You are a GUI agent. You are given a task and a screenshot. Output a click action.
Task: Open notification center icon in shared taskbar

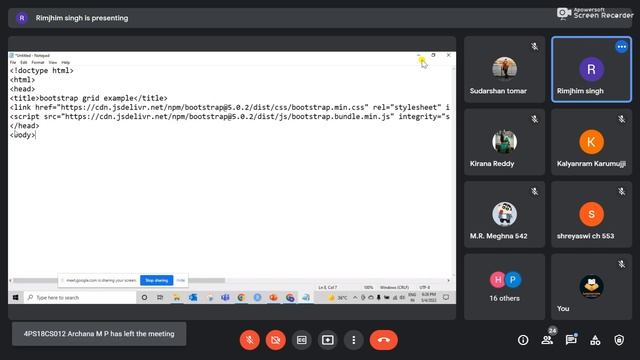446,298
